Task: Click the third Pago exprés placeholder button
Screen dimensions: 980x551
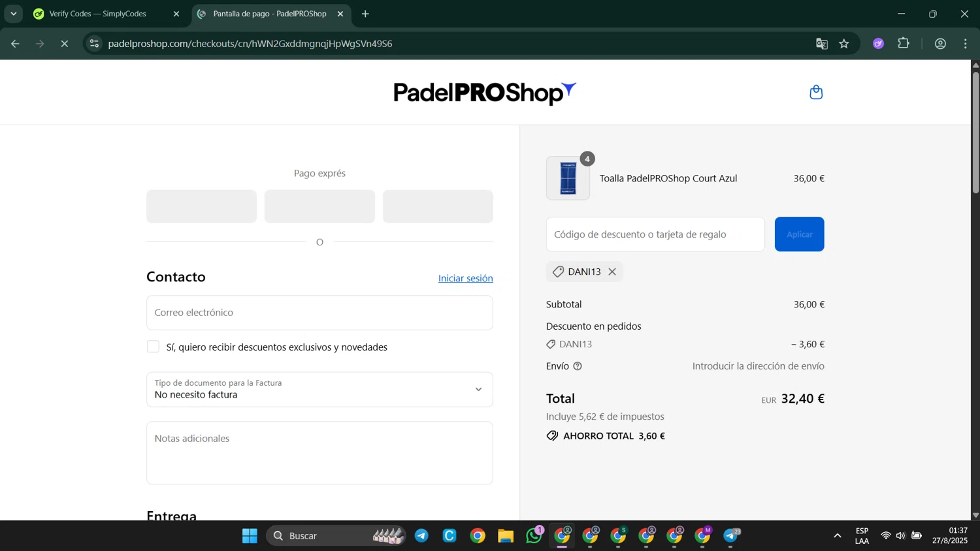Action: click(438, 206)
